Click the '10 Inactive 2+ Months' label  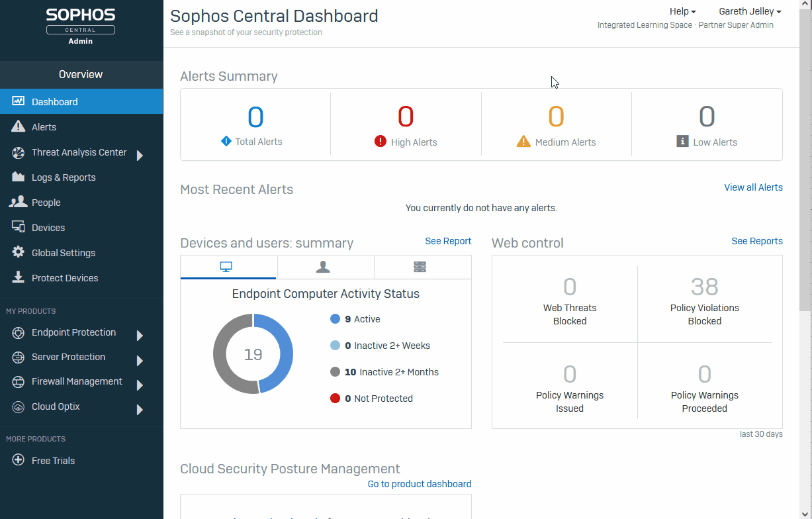(x=392, y=372)
